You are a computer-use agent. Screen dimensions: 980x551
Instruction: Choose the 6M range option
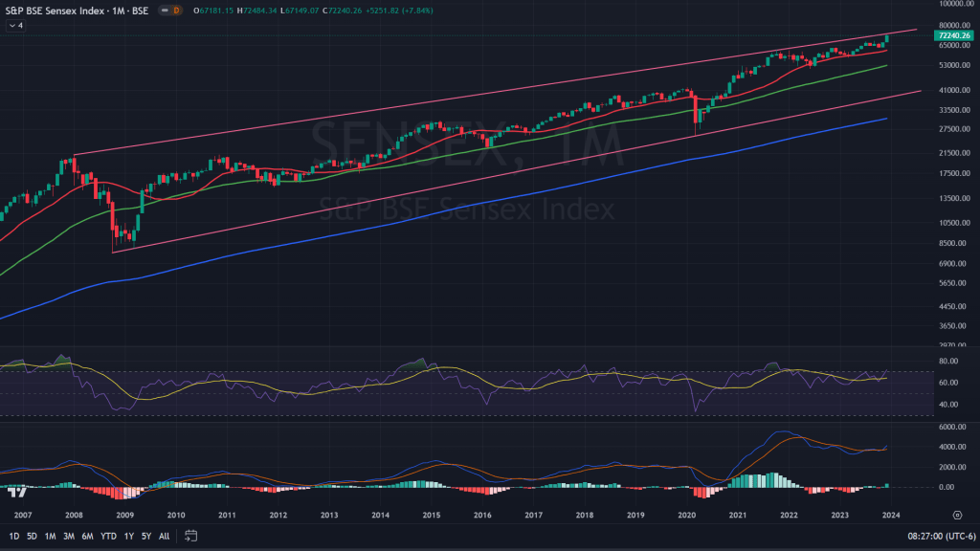pyautogui.click(x=88, y=536)
